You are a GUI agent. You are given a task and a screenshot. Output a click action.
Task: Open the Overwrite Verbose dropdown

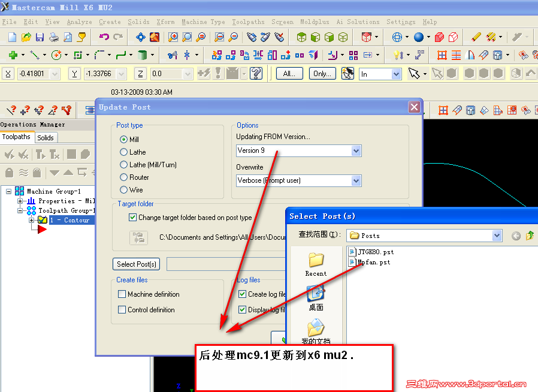pyautogui.click(x=356, y=180)
